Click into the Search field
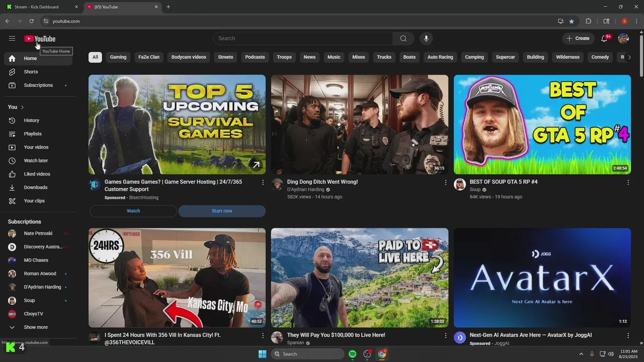This screenshot has height=362, width=644. (303, 38)
